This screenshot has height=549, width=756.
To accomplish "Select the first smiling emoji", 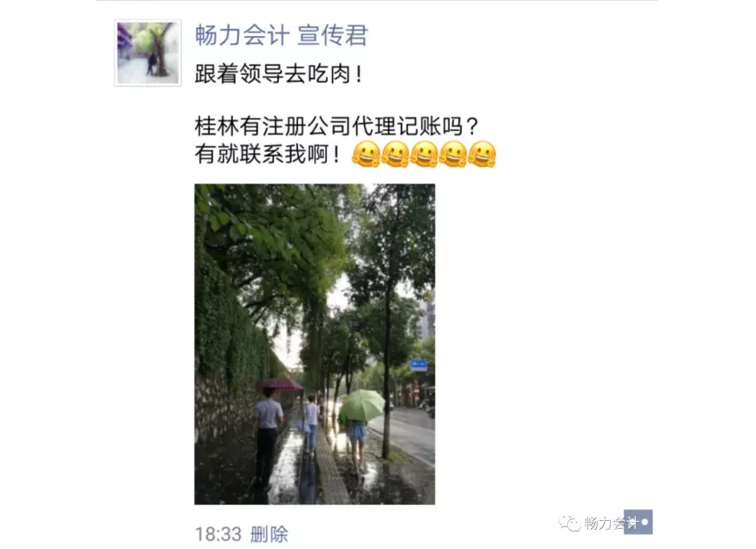I will pos(366,155).
